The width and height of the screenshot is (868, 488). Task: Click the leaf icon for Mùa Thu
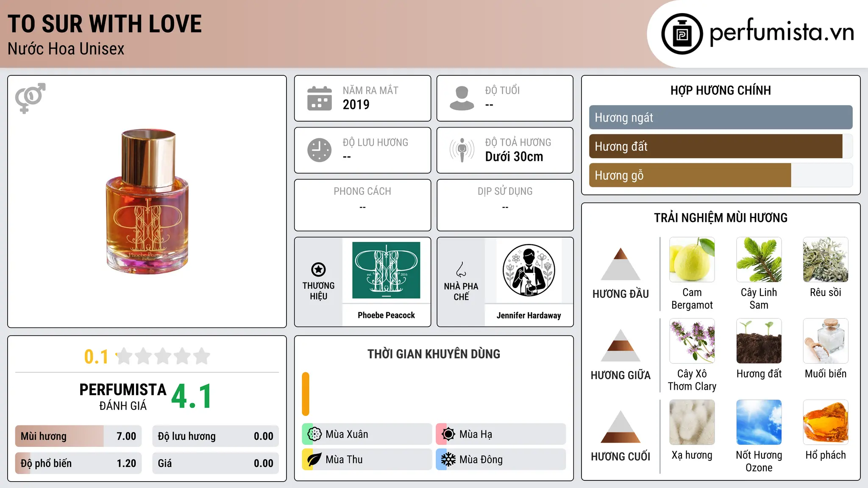pyautogui.click(x=314, y=460)
